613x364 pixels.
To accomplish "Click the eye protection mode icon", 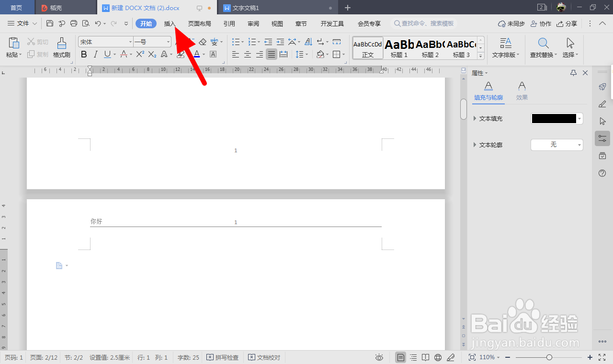I will pyautogui.click(x=379, y=357).
